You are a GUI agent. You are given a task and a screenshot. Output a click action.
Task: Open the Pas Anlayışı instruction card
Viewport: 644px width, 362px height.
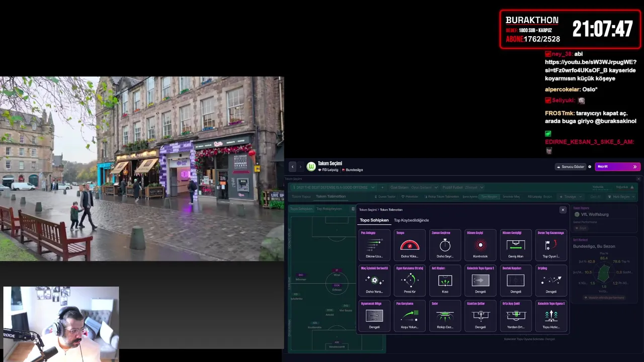(x=374, y=245)
